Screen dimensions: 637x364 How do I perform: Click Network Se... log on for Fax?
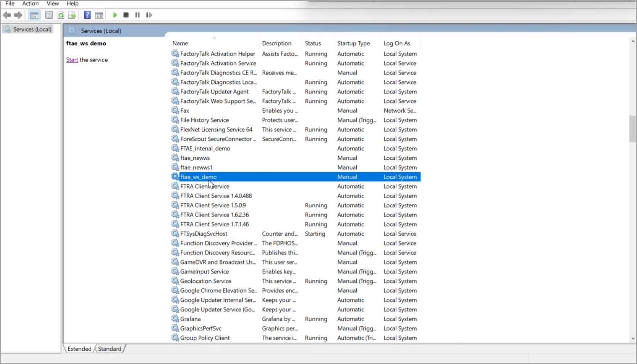pyautogui.click(x=400, y=111)
